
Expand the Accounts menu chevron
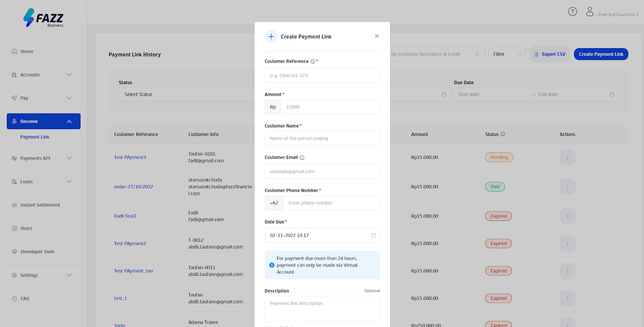click(69, 75)
